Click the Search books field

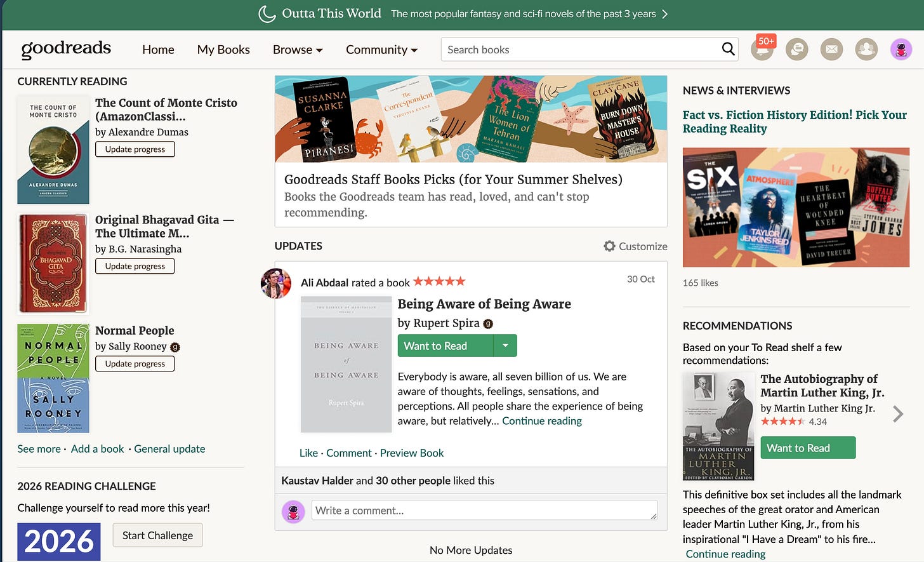[x=581, y=50]
